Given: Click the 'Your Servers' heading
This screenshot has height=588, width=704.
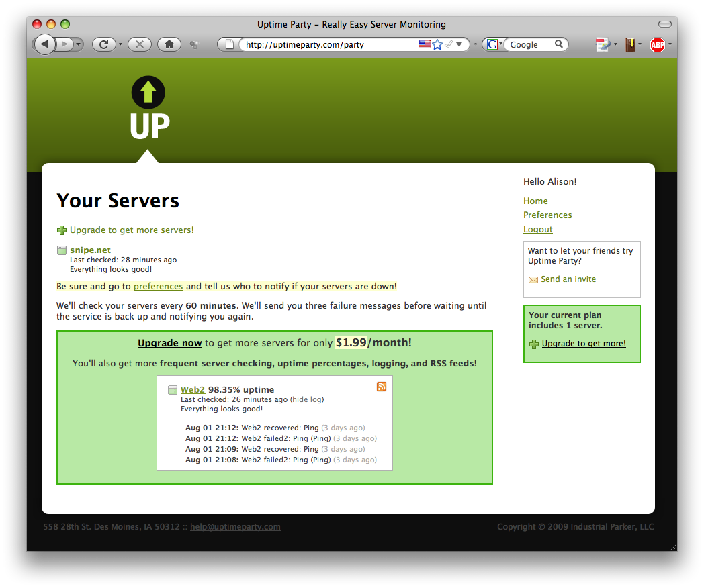Looking at the screenshot, I should coord(118,201).
